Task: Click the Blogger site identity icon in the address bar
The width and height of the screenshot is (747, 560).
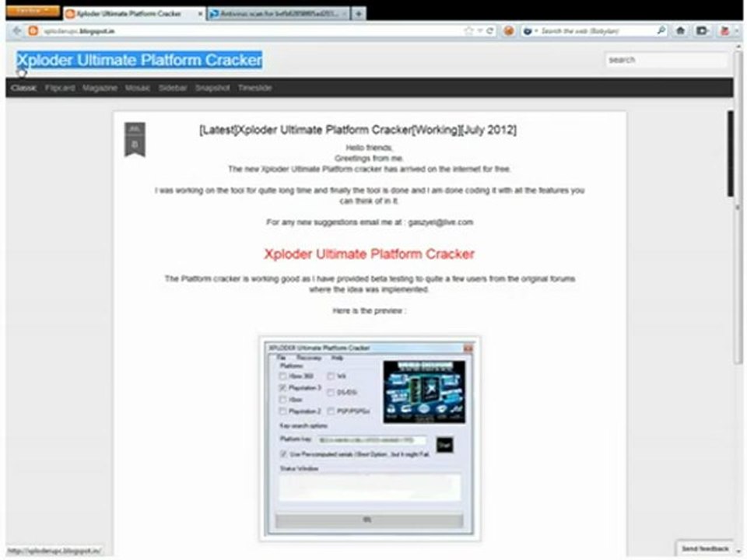Action: coord(33,31)
